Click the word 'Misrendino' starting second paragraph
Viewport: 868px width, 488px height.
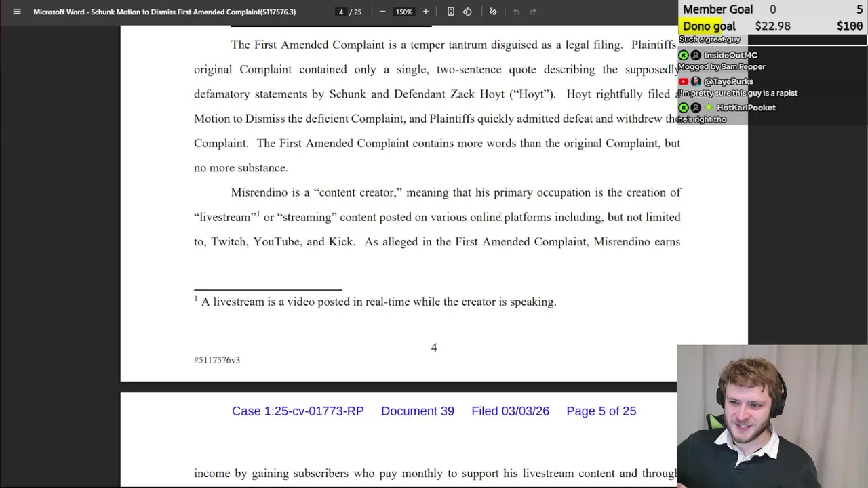[259, 192]
